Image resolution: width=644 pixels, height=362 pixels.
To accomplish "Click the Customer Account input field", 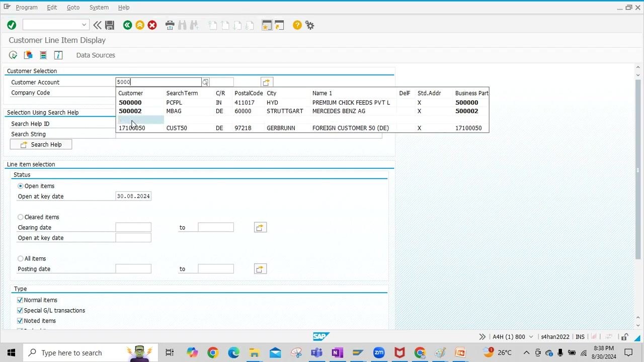I will point(158,82).
